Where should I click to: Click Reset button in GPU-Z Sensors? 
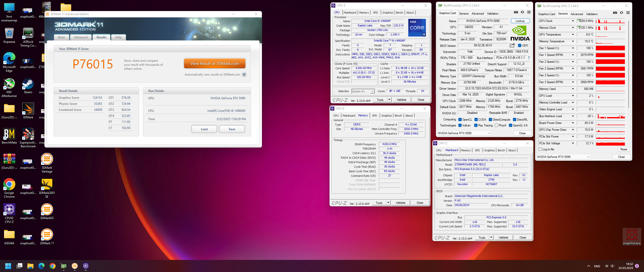tap(624, 149)
